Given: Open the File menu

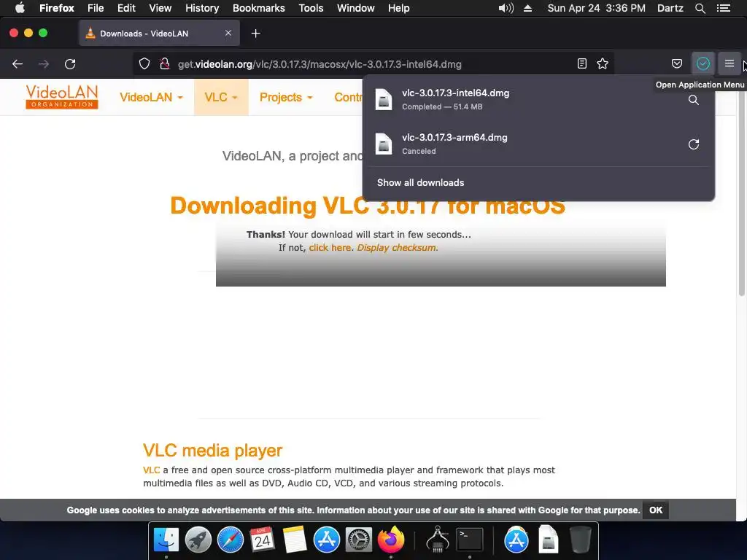Looking at the screenshot, I should (96, 8).
